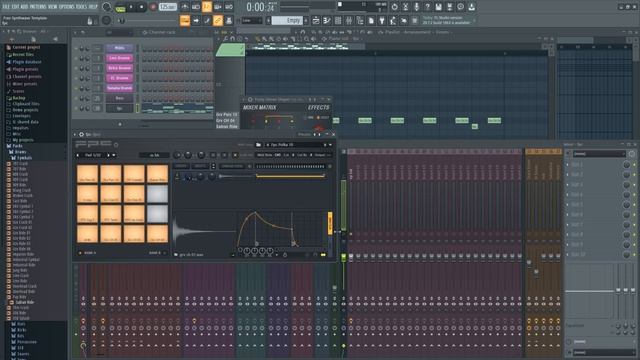This screenshot has height=360, width=640.
Task: Click the time display 0:00:24
Action: (x=260, y=7)
